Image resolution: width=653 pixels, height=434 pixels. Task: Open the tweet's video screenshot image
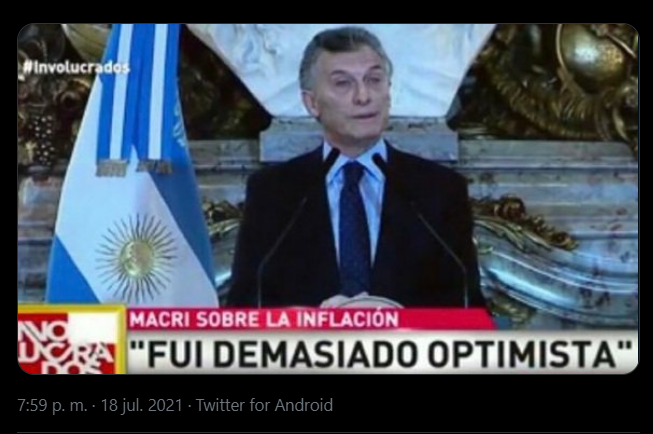coord(328,199)
